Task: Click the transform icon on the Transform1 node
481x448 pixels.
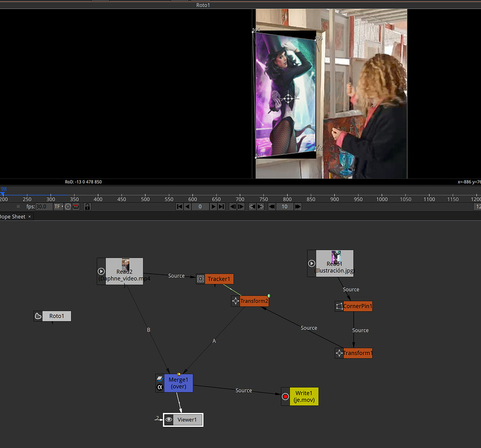Action: [x=339, y=353]
